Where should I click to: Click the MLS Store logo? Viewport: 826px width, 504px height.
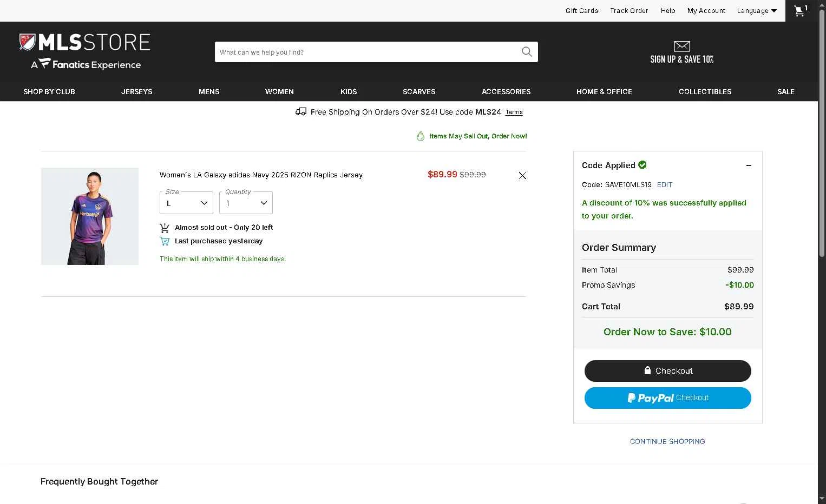85,42
